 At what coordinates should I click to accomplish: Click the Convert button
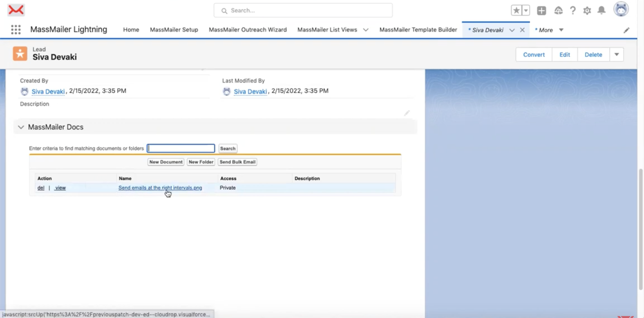[x=534, y=54]
